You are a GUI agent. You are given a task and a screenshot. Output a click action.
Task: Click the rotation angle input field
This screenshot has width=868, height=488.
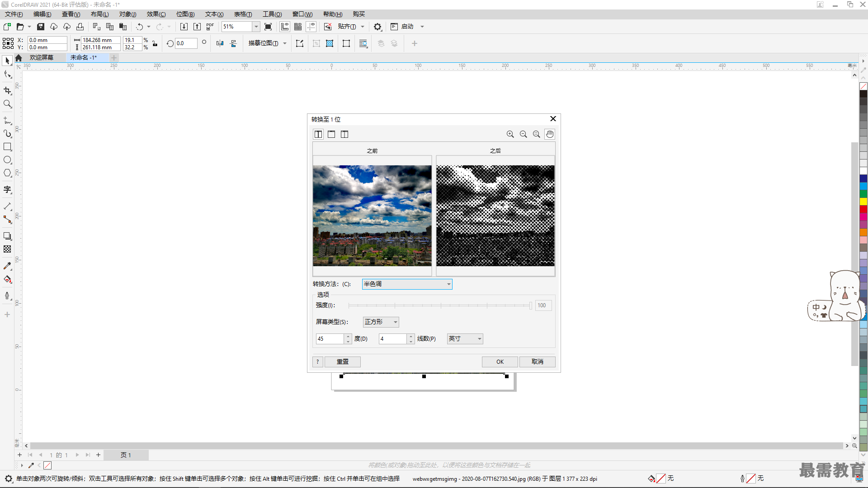coord(186,43)
